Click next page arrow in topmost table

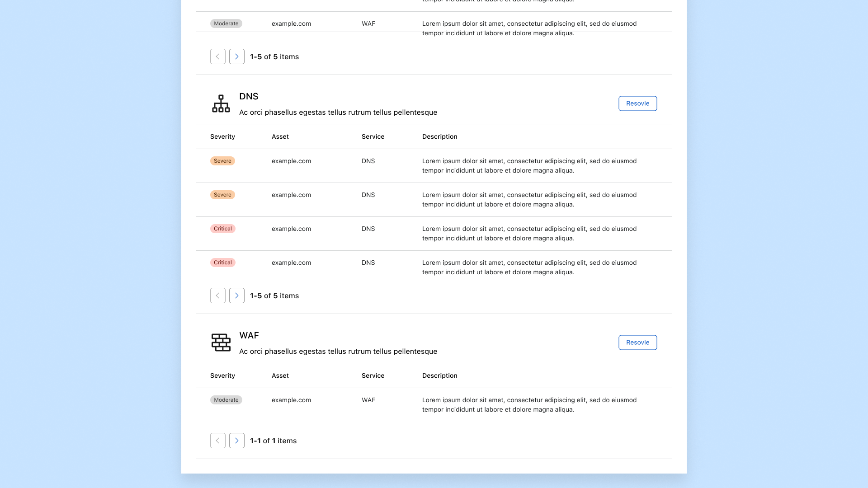236,56
